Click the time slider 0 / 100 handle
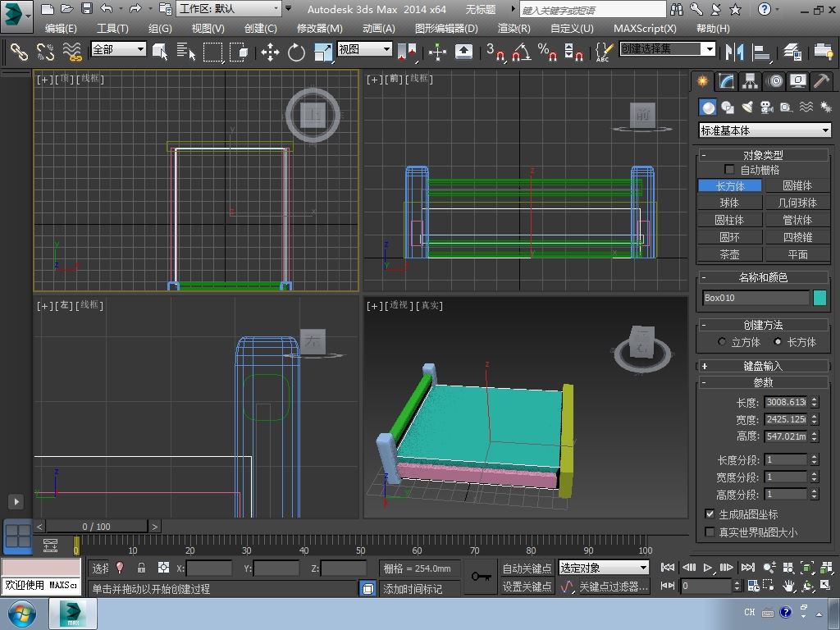Screen dimensions: 840x630 (97, 527)
